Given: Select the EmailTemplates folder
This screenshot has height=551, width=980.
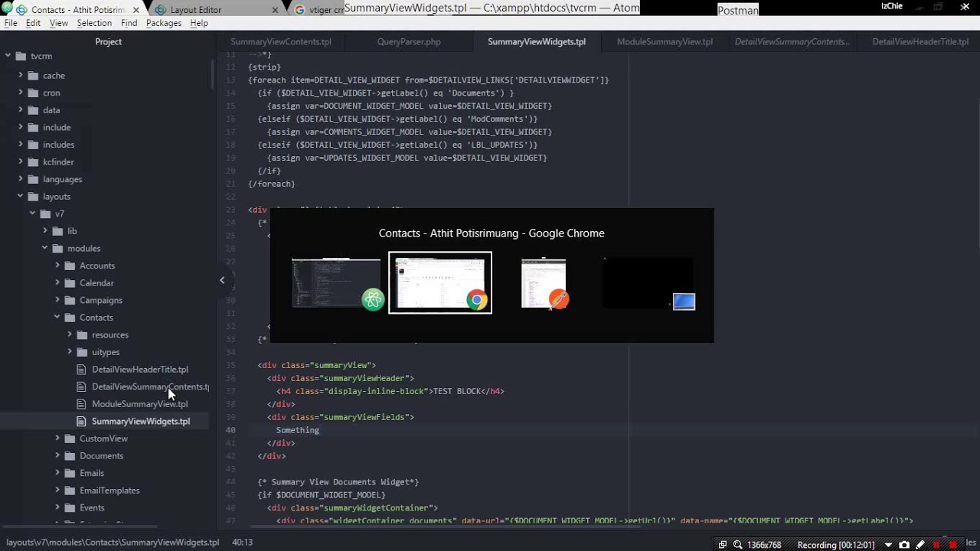Looking at the screenshot, I should tap(109, 490).
